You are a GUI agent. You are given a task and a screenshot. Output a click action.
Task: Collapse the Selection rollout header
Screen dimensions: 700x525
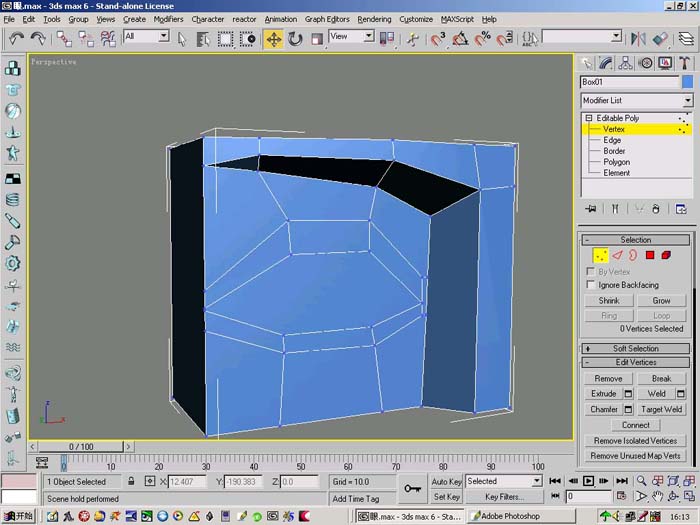tap(636, 240)
